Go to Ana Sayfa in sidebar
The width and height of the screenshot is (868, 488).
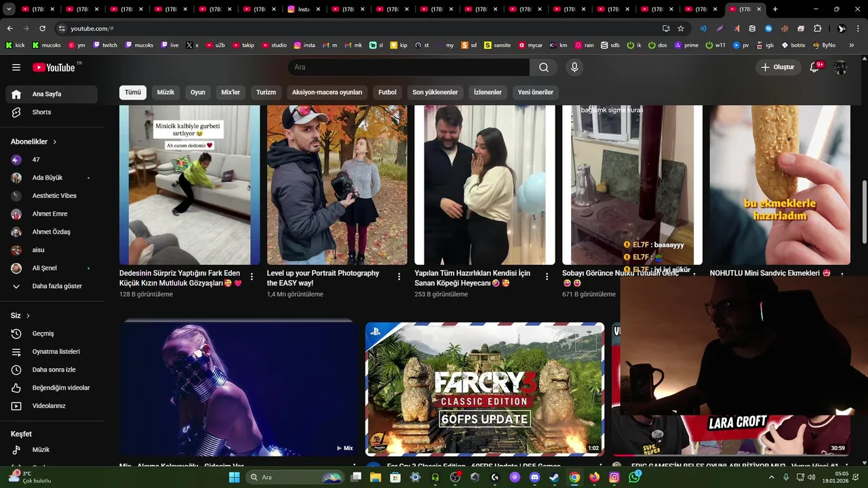(52, 94)
